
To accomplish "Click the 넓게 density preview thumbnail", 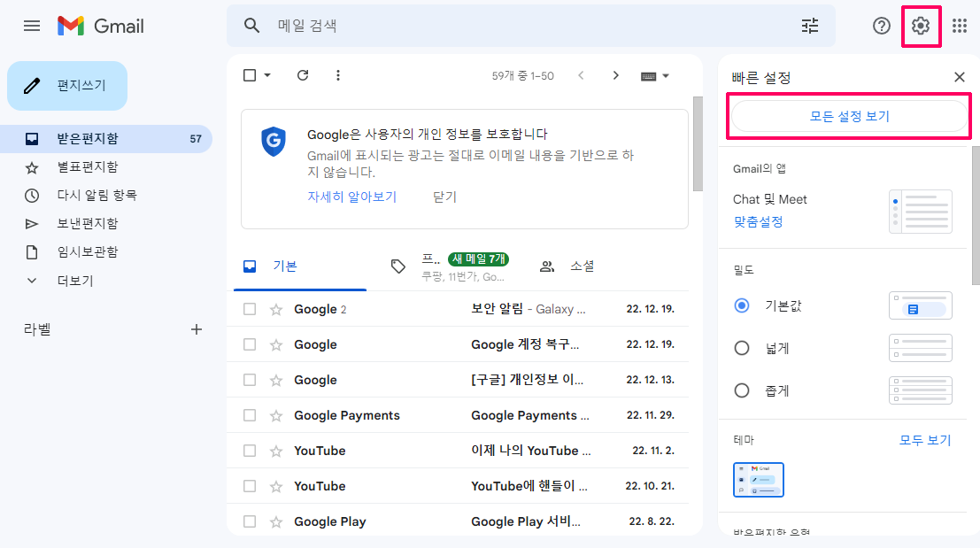I will [x=921, y=348].
